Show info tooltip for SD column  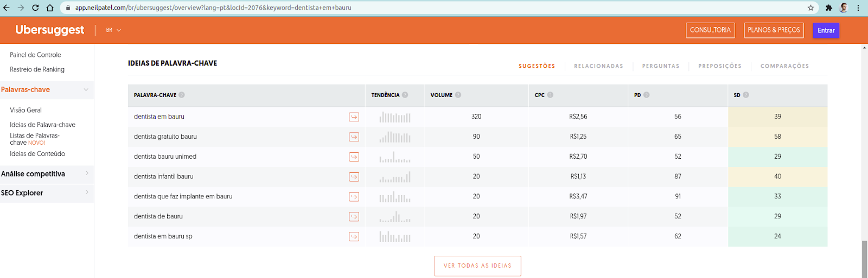click(746, 95)
